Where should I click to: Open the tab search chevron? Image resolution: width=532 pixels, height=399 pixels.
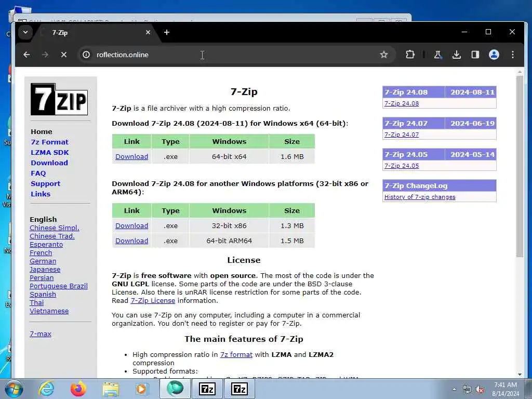coord(25,33)
